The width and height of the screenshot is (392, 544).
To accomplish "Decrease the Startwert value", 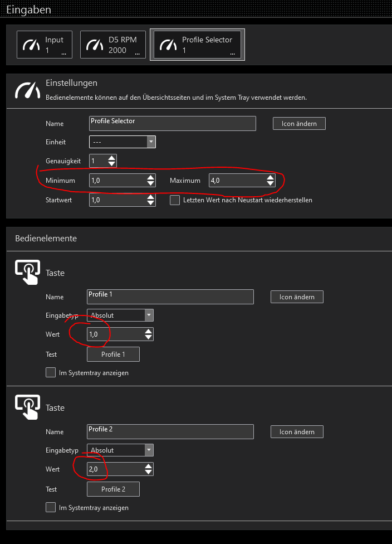I will tap(150, 203).
